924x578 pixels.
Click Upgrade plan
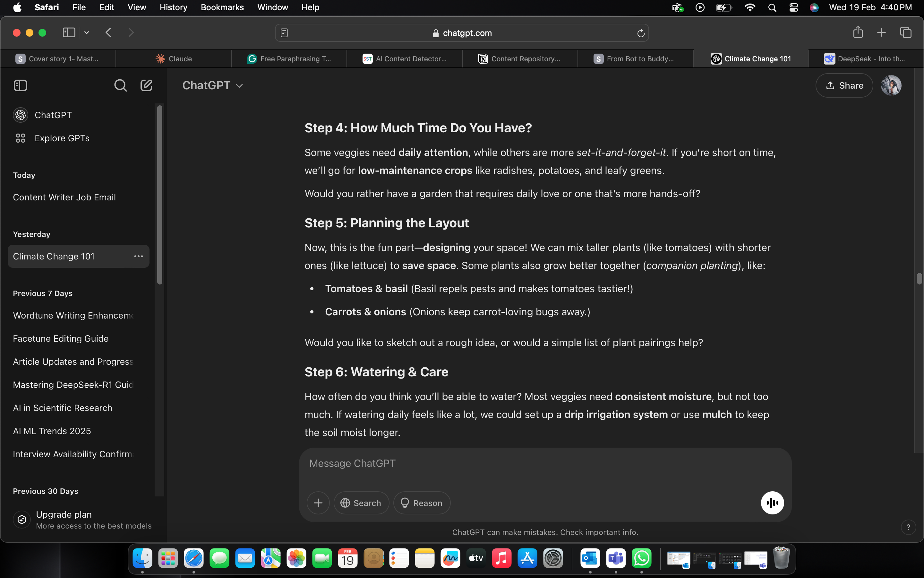[x=82, y=520]
